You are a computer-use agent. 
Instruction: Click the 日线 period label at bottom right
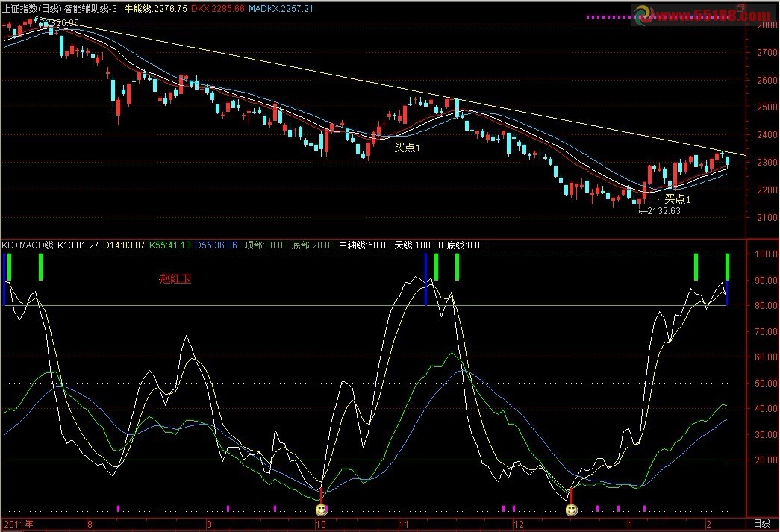tap(761, 525)
